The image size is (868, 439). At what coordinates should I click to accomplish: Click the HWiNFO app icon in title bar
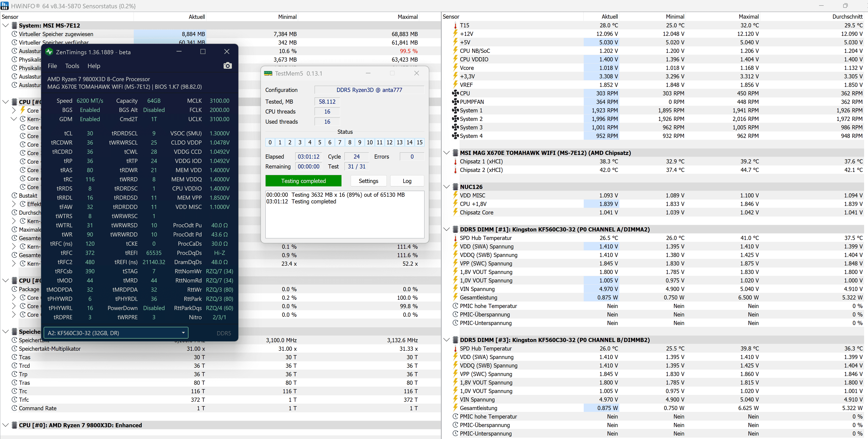click(x=5, y=6)
